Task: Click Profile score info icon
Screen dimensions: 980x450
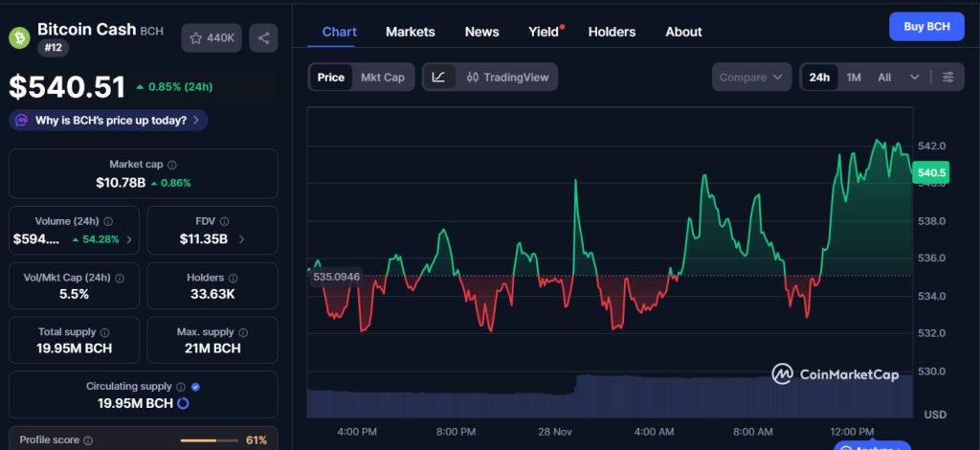Action: (x=88, y=440)
